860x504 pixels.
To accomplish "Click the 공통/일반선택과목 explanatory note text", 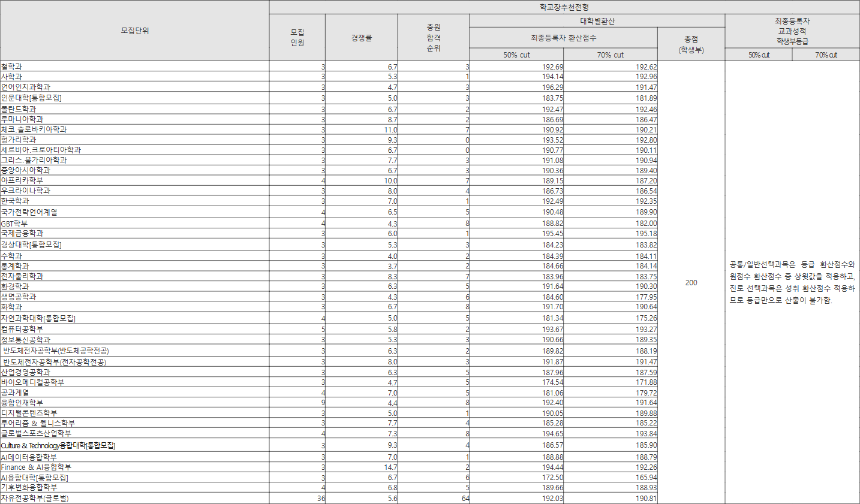I will pyautogui.click(x=792, y=282).
